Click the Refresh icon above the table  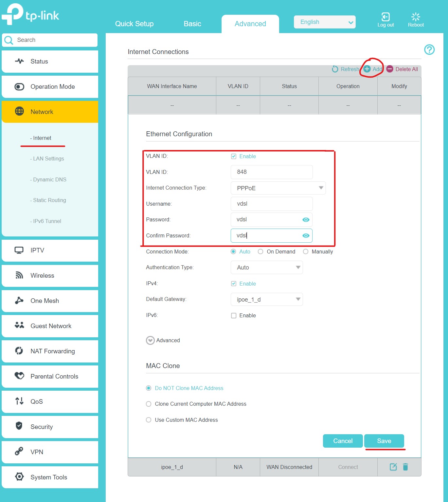[334, 69]
